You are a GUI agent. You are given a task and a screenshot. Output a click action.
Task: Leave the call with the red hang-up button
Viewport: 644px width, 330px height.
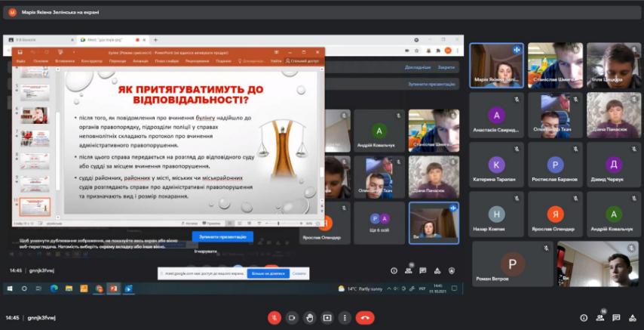pyautogui.click(x=365, y=318)
